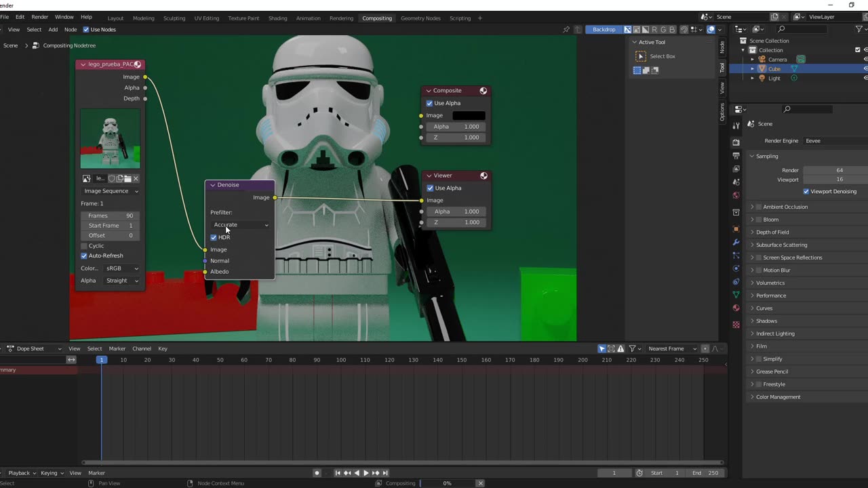Enable the Ambient Occlusion checkbox
868x488 pixels.
tap(759, 207)
